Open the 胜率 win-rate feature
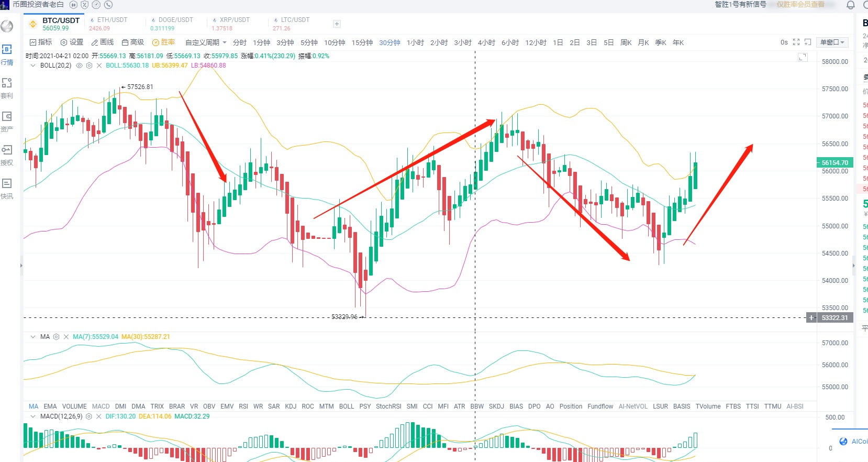The width and height of the screenshot is (868, 462). [163, 42]
